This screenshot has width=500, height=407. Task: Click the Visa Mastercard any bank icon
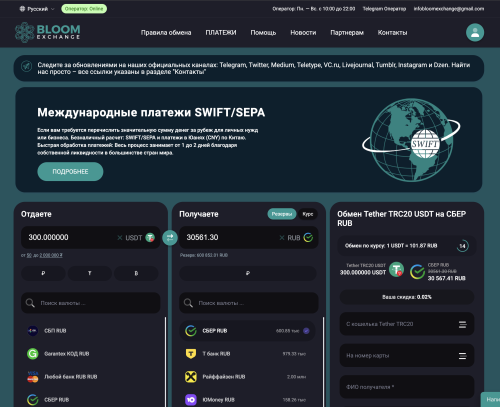tap(33, 377)
